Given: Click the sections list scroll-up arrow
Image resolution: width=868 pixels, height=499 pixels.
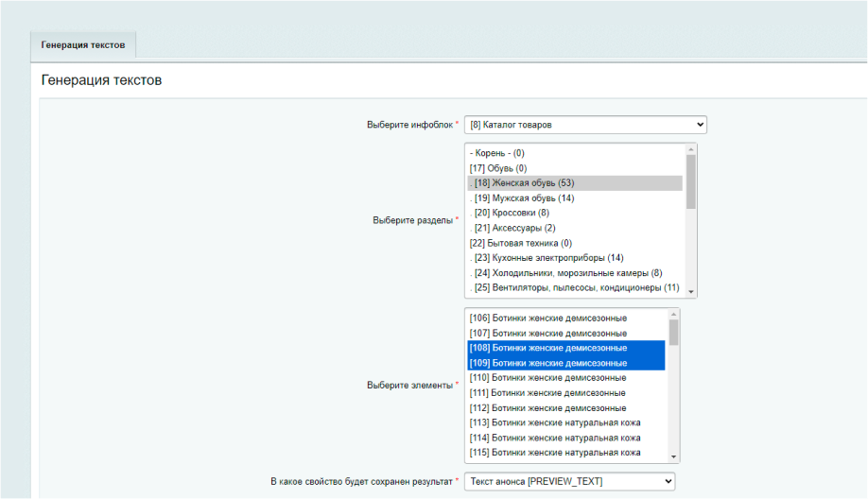Looking at the screenshot, I should click(x=691, y=149).
